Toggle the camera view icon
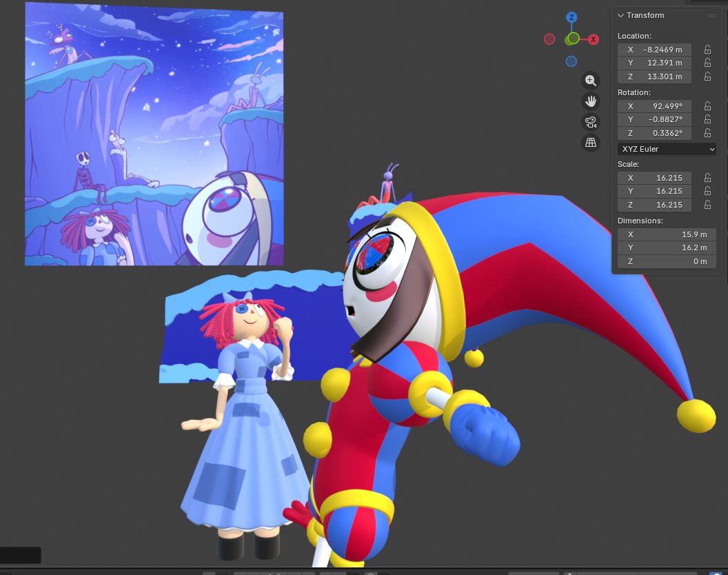Image resolution: width=728 pixels, height=575 pixels. click(x=591, y=122)
